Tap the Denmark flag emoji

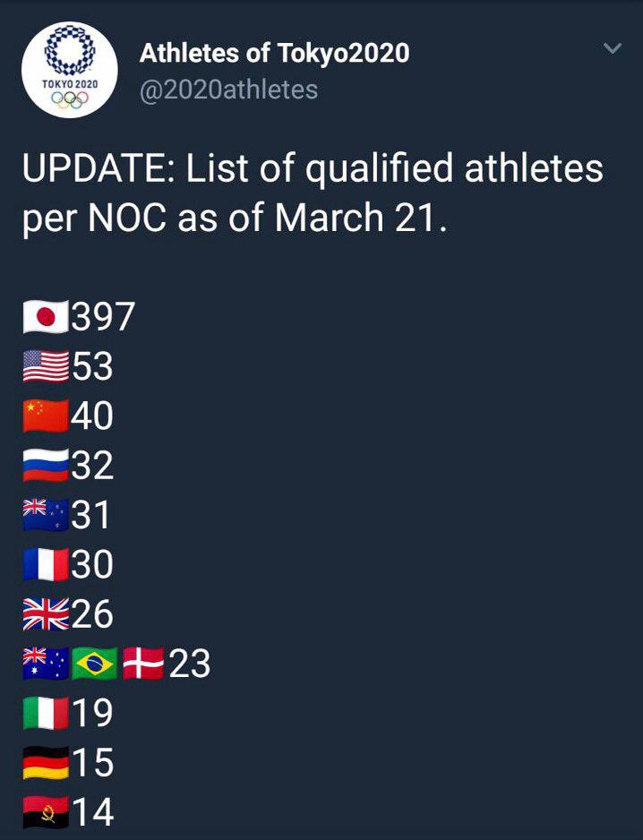[143, 664]
